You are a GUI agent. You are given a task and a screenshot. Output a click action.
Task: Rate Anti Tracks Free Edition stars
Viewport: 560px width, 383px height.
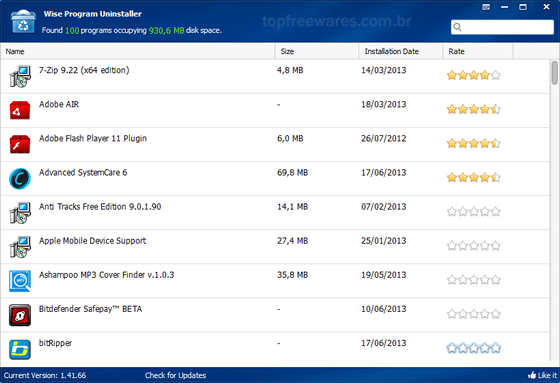coord(474,212)
